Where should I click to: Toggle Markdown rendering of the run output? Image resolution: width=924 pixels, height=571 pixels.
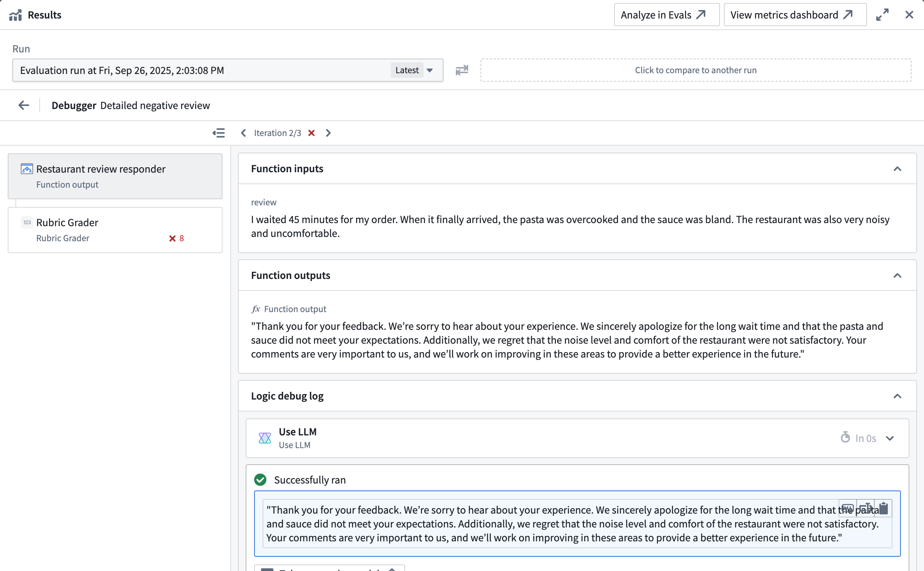tap(847, 508)
